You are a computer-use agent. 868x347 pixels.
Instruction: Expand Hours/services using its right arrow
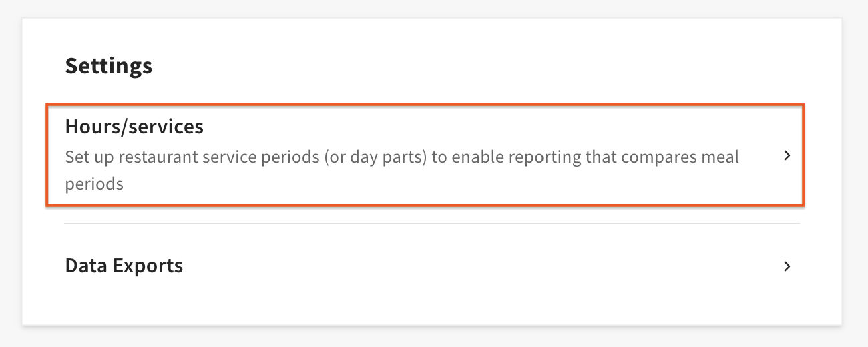tap(787, 156)
